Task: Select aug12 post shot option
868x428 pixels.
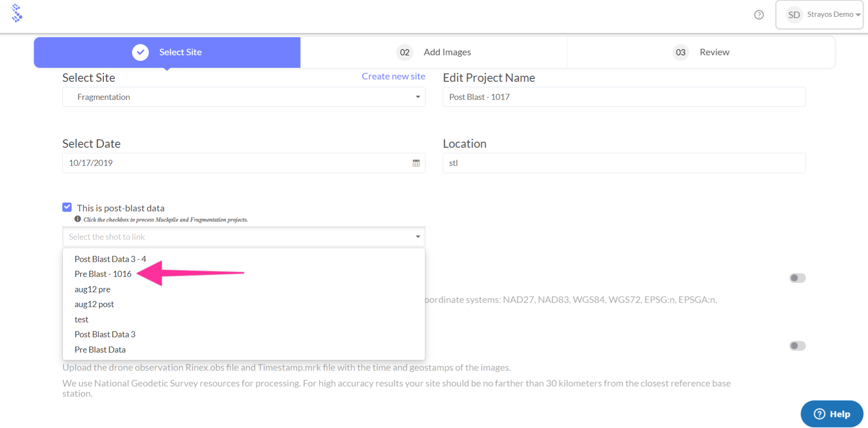Action: click(x=94, y=304)
